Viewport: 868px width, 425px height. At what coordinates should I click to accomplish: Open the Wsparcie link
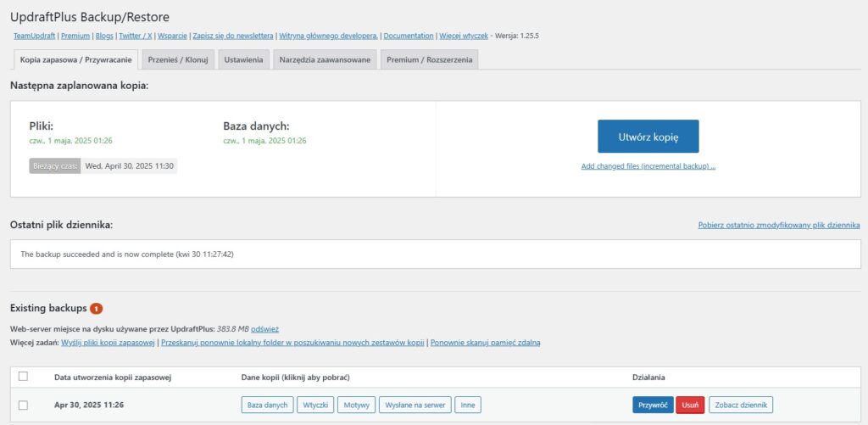172,36
